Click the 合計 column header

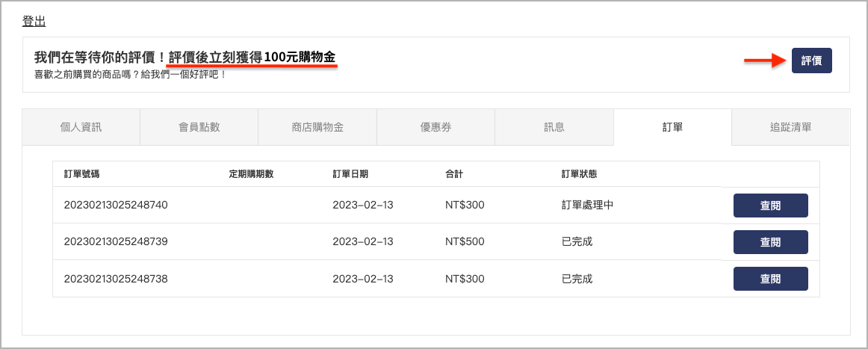(454, 174)
